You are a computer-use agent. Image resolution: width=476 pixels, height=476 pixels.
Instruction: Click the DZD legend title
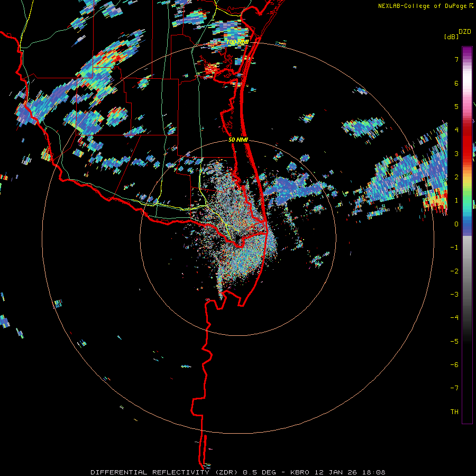[x=465, y=32]
